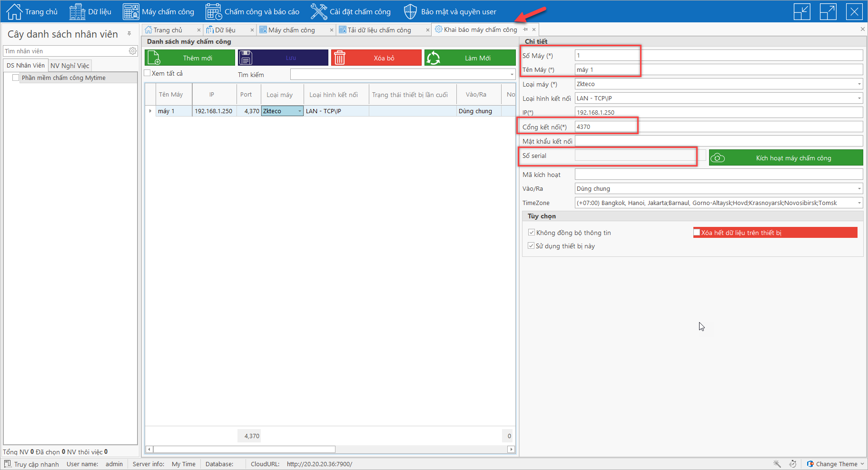Click the Truy cập nhanh status bar icon

(x=8, y=464)
